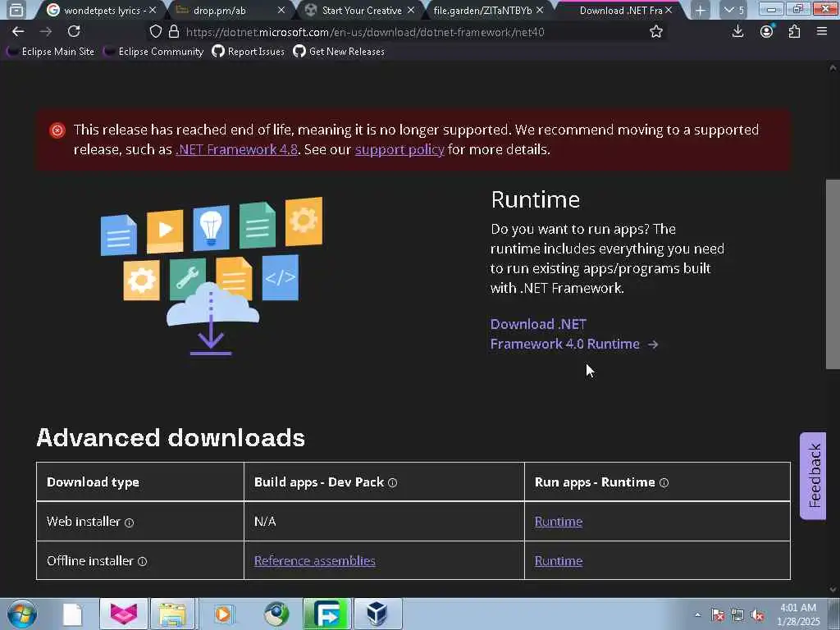Bookmark this page with the star
The image size is (840, 630).
coord(655,32)
